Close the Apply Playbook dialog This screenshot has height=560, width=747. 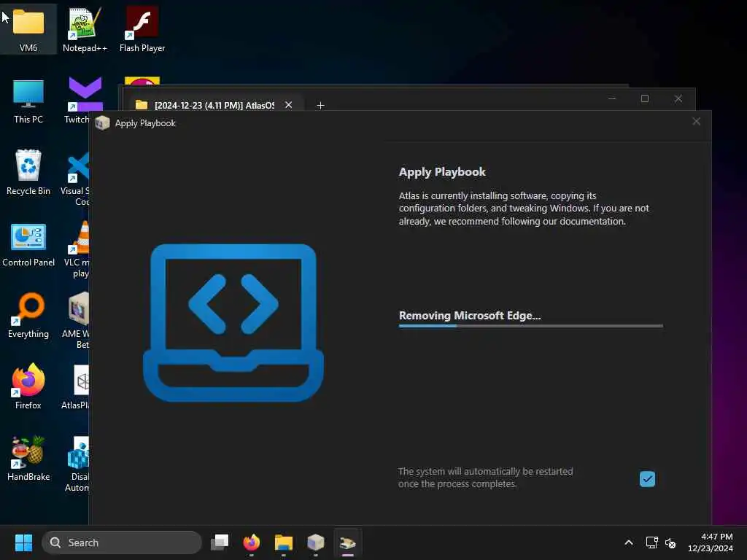point(697,122)
